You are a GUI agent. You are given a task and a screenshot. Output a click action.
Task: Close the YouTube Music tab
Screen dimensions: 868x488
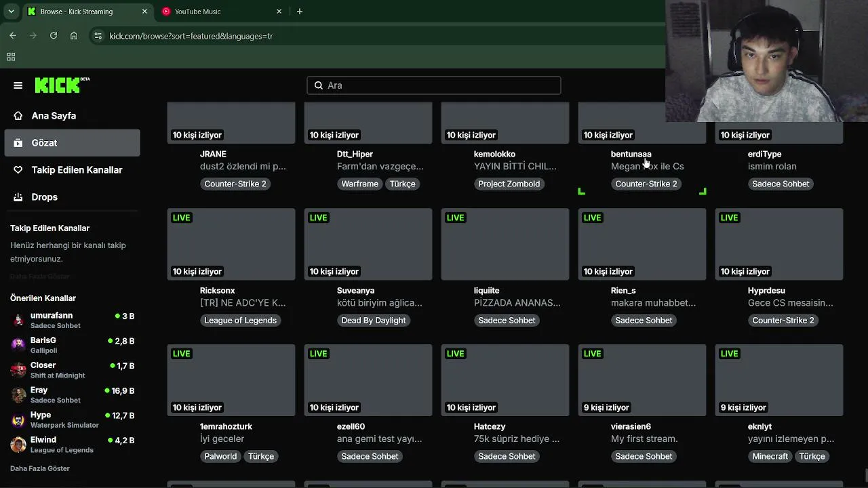[x=279, y=12]
